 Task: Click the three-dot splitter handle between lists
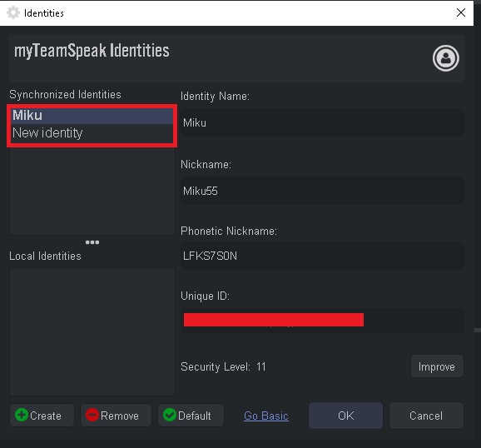point(92,242)
